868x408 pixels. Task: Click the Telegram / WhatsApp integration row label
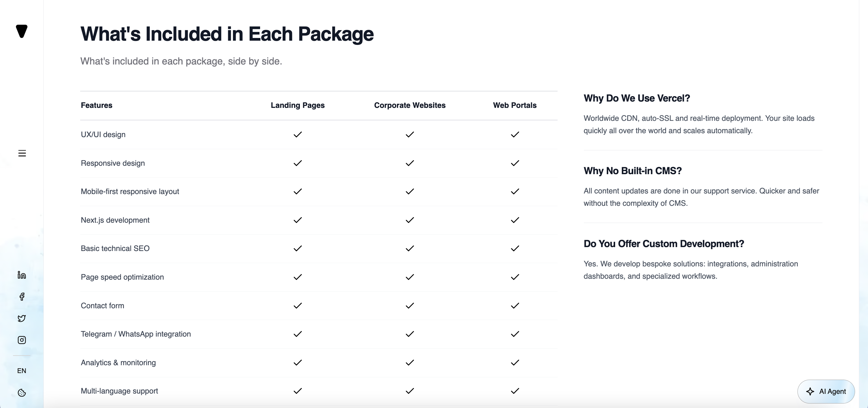point(136,334)
